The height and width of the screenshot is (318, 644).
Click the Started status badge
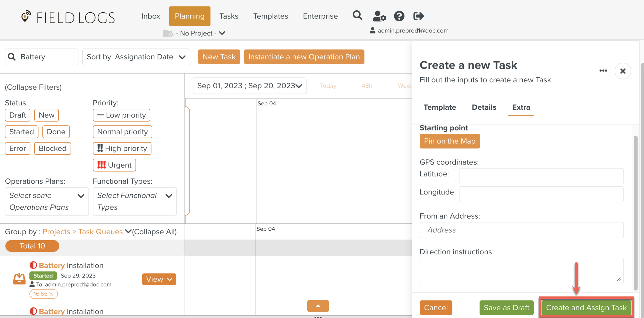[43, 276]
